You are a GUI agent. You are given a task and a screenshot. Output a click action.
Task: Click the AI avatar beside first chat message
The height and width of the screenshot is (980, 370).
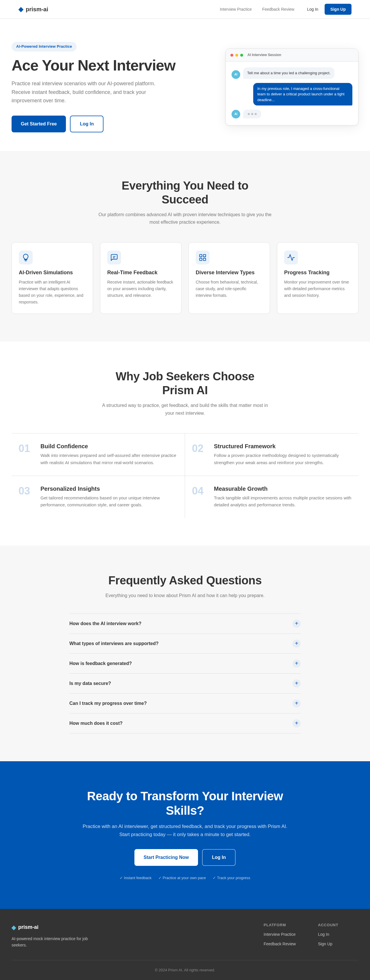click(236, 75)
